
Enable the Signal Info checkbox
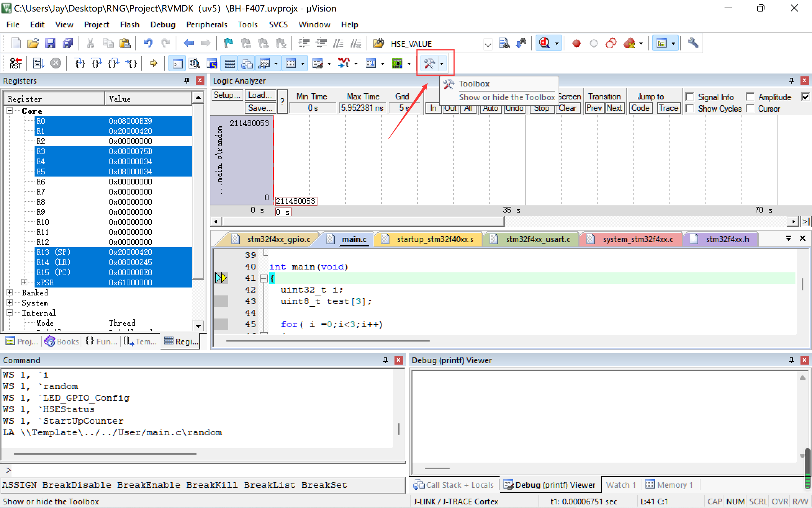click(690, 97)
